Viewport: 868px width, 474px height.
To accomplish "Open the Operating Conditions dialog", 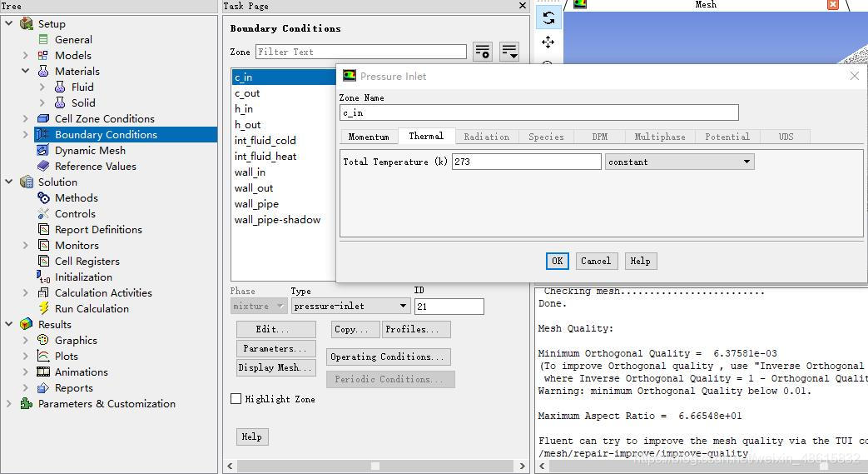I will (388, 357).
